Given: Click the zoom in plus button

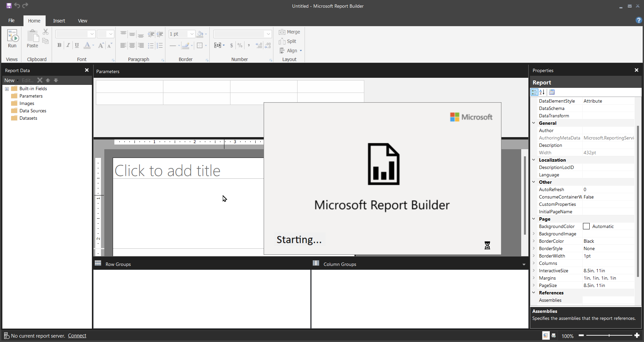Looking at the screenshot, I should tap(637, 335).
